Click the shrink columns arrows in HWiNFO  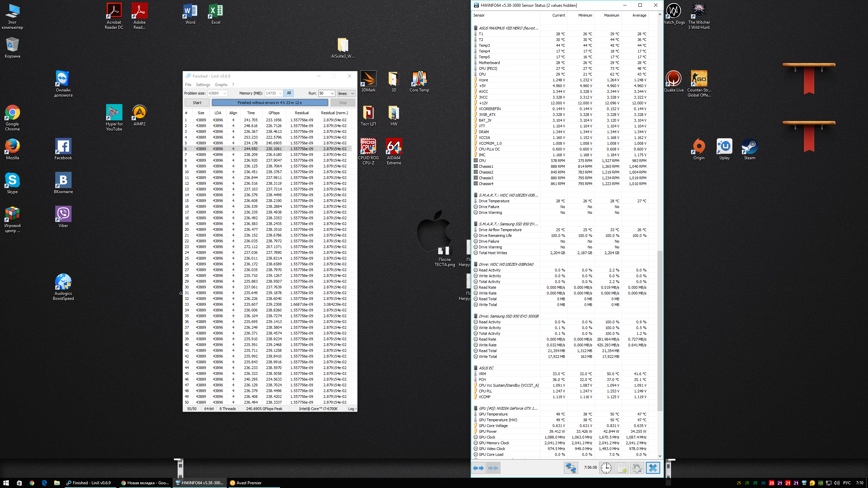493,468
